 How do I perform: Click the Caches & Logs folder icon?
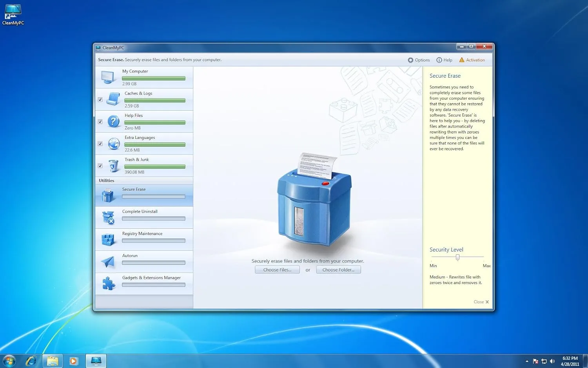click(114, 99)
